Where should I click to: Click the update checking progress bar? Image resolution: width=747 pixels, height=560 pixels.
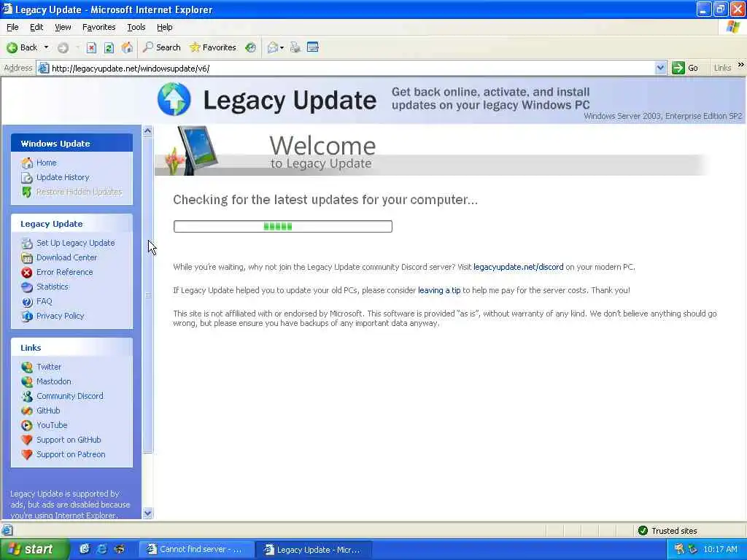(283, 226)
